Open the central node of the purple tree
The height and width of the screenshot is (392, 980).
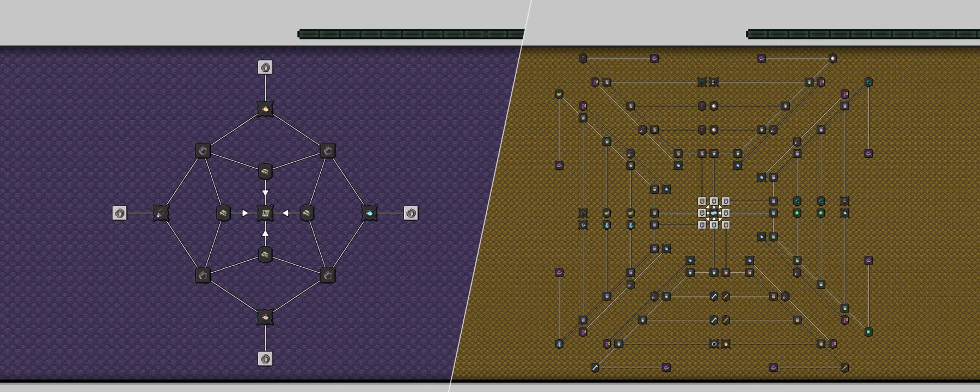coord(265,213)
